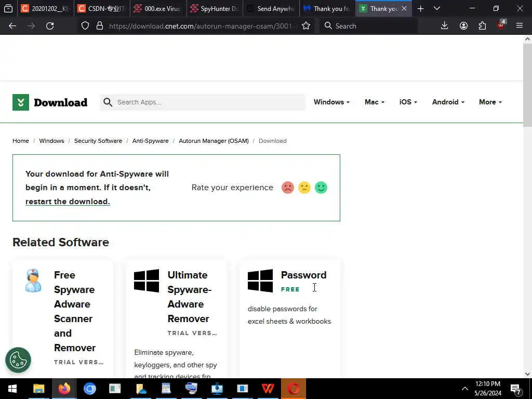Image resolution: width=532 pixels, height=399 pixels.
Task: Click Windows logo on Password card
Action: [x=260, y=281]
